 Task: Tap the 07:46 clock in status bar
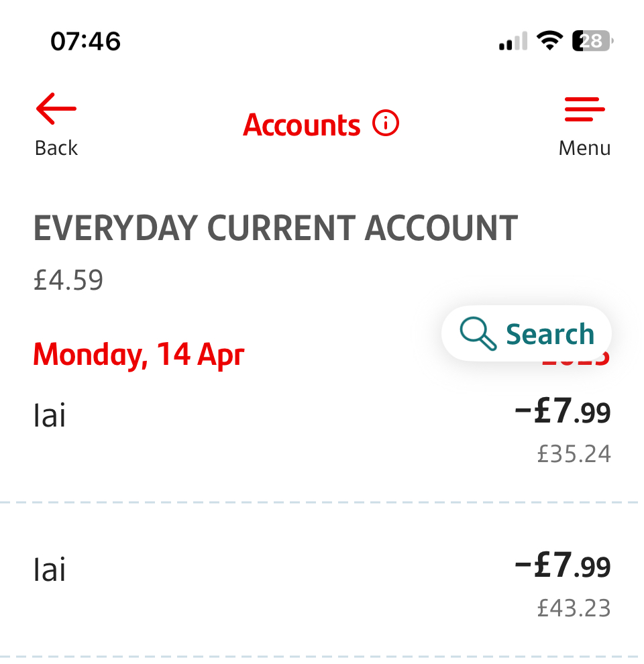(86, 42)
